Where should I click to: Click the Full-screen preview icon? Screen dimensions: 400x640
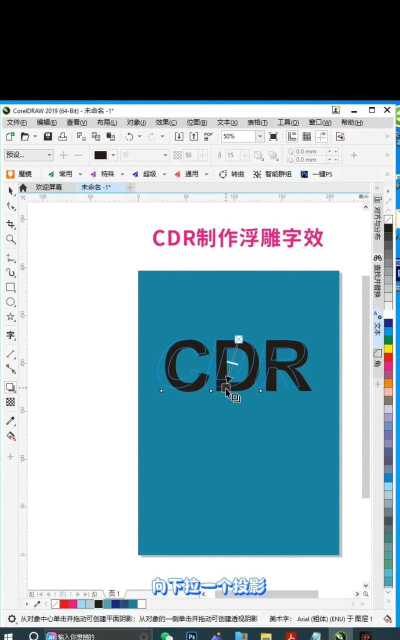click(x=273, y=136)
